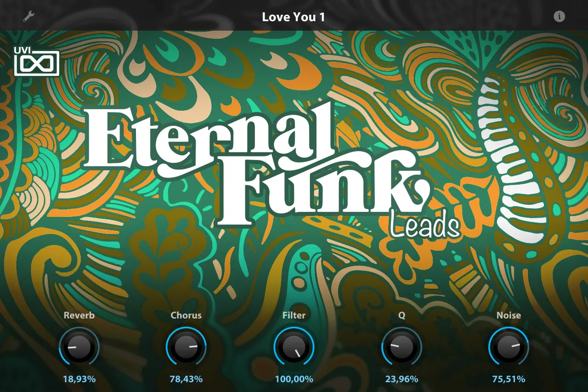The width and height of the screenshot is (588, 392).
Task: Select the Noise value 75,51%
Action: pyautogui.click(x=509, y=379)
